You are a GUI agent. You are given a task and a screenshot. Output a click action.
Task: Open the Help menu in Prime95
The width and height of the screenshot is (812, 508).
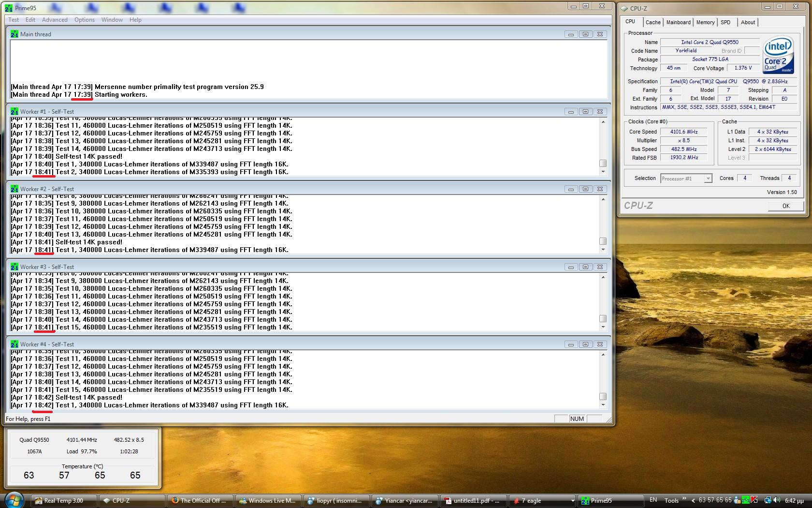[135, 20]
